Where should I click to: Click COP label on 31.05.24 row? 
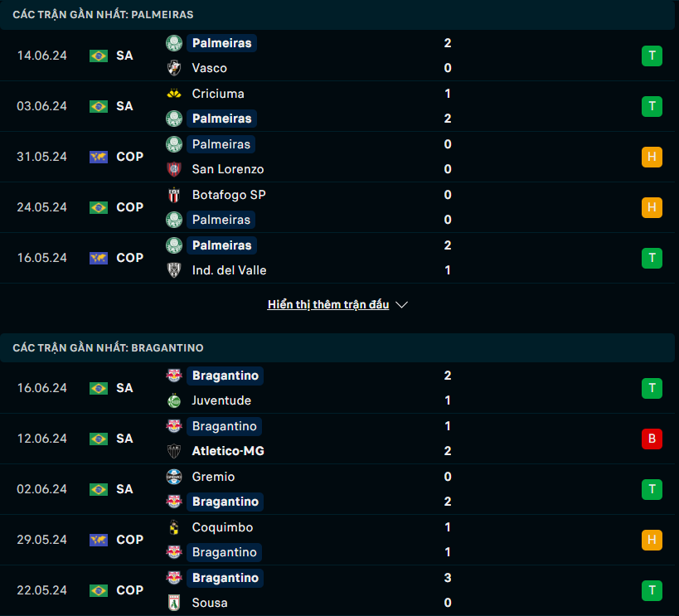[x=130, y=157]
